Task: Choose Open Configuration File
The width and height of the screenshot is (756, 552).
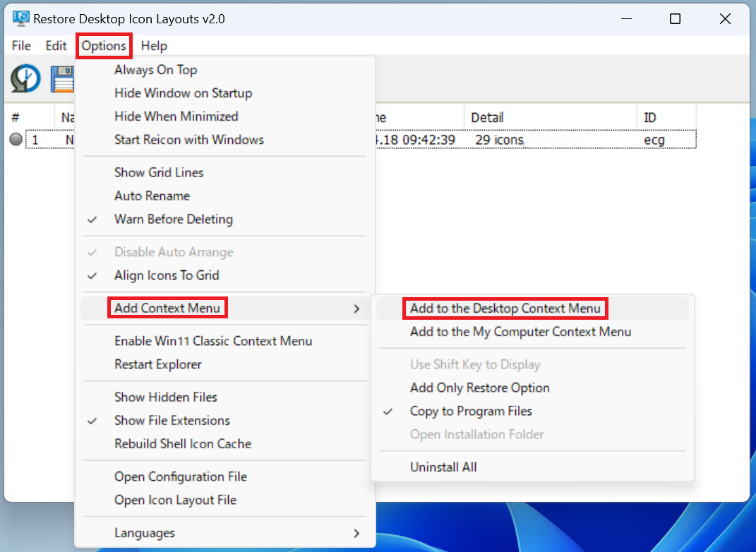Action: tap(225, 476)
